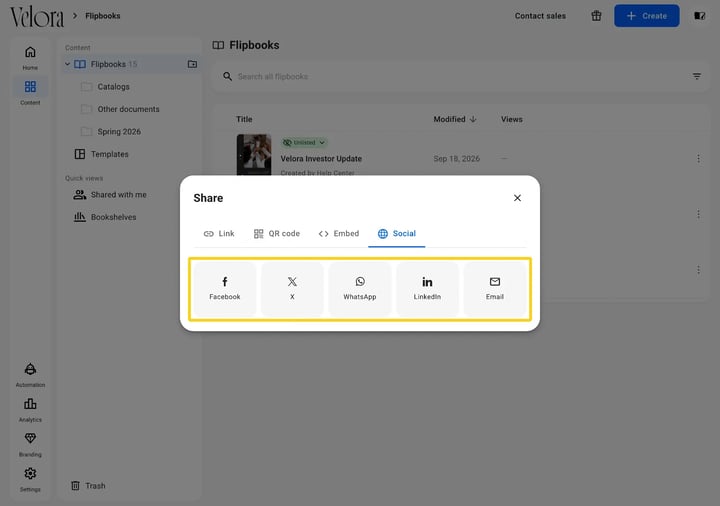Switch to the Embed tab

pyautogui.click(x=339, y=233)
